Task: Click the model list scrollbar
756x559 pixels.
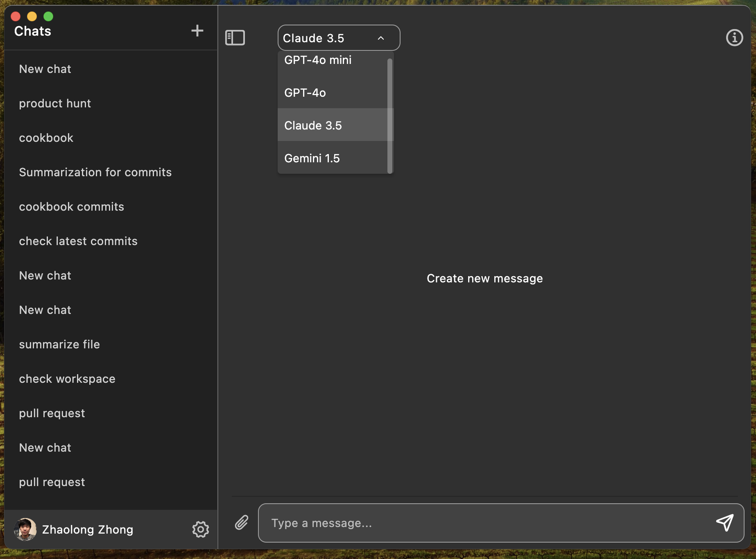Action: tap(390, 116)
